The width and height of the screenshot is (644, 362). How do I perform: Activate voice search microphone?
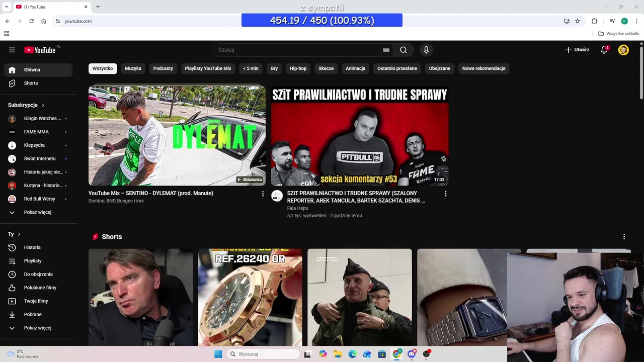coord(426,50)
